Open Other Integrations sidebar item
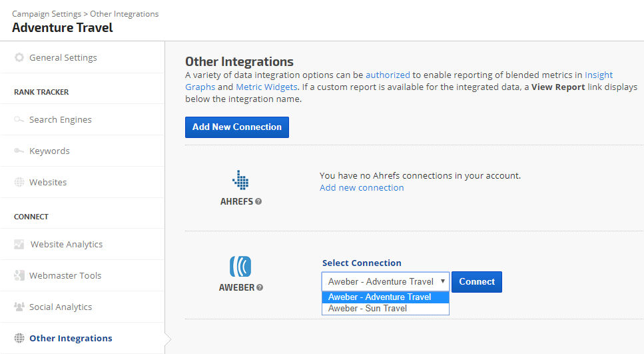This screenshot has width=644, height=354. click(71, 339)
